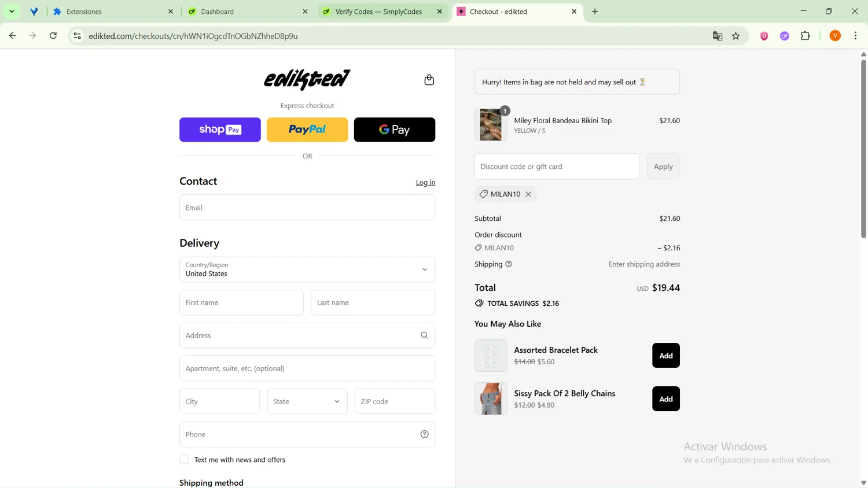This screenshot has width=868, height=488.
Task: Click the shipping info question icon
Action: pos(509,264)
